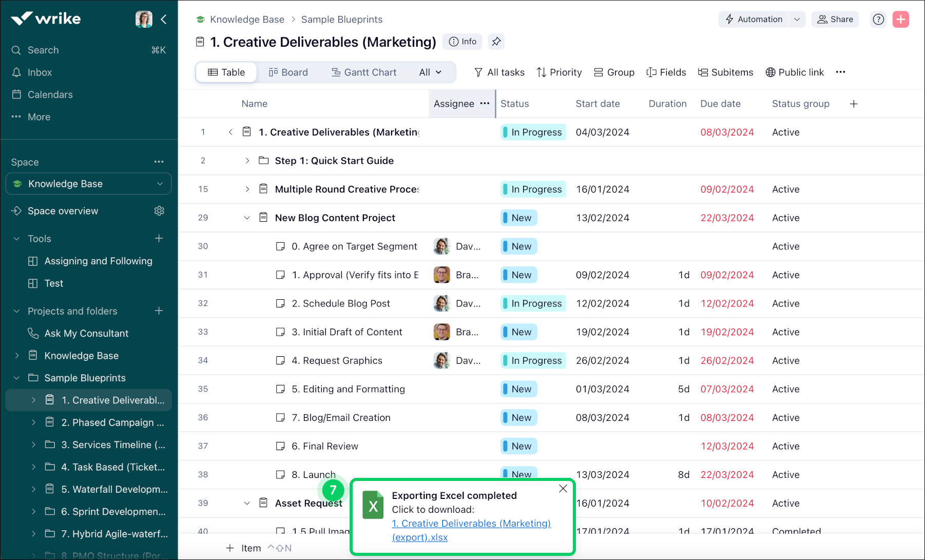Click the pin icon beside Info
This screenshot has width=925, height=560.
496,42
